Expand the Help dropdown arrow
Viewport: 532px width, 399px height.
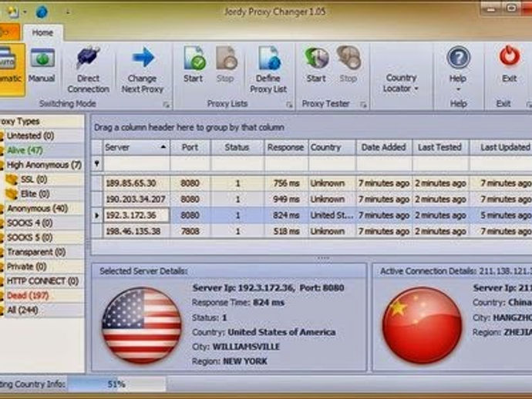458,89
